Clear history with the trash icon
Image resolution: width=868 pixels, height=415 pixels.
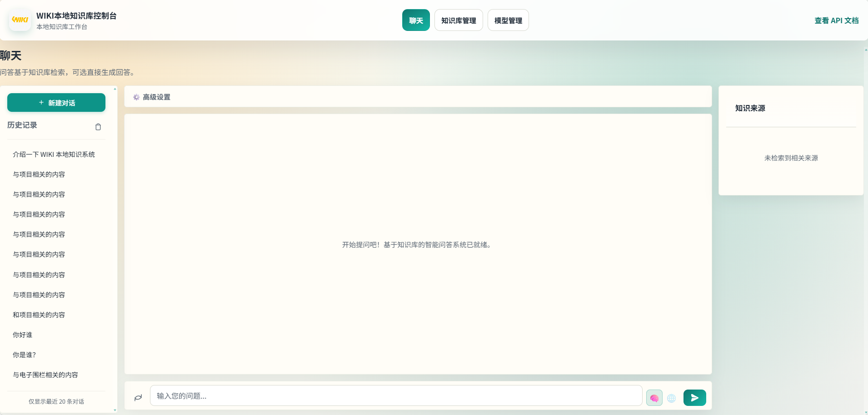click(98, 127)
